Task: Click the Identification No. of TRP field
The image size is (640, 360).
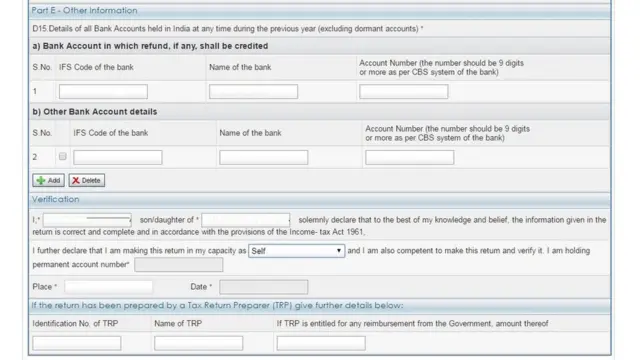Action: point(77,343)
